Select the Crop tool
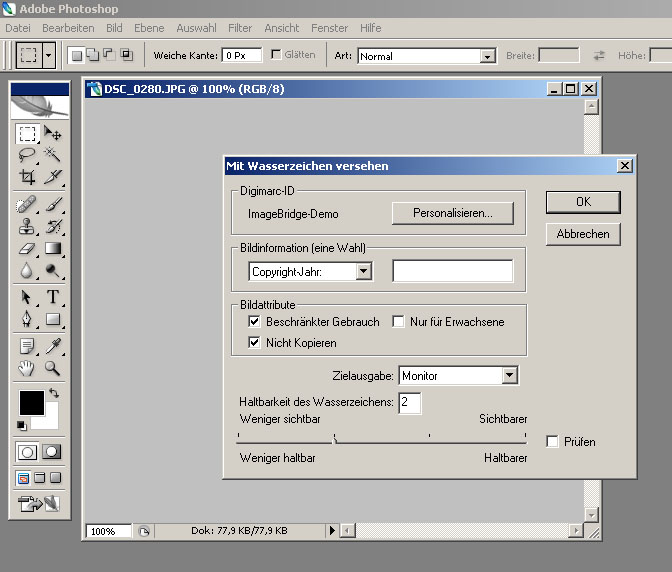The width and height of the screenshot is (672, 572). click(27, 177)
